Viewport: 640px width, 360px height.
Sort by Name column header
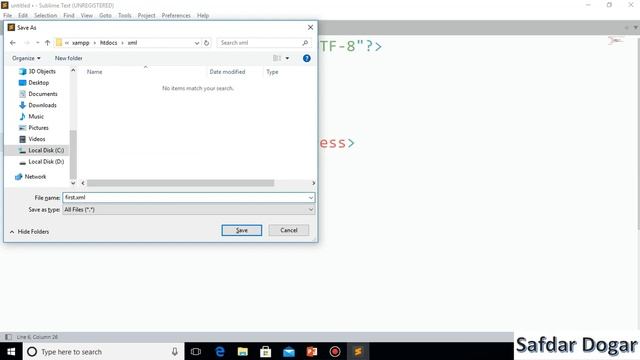[x=95, y=72]
